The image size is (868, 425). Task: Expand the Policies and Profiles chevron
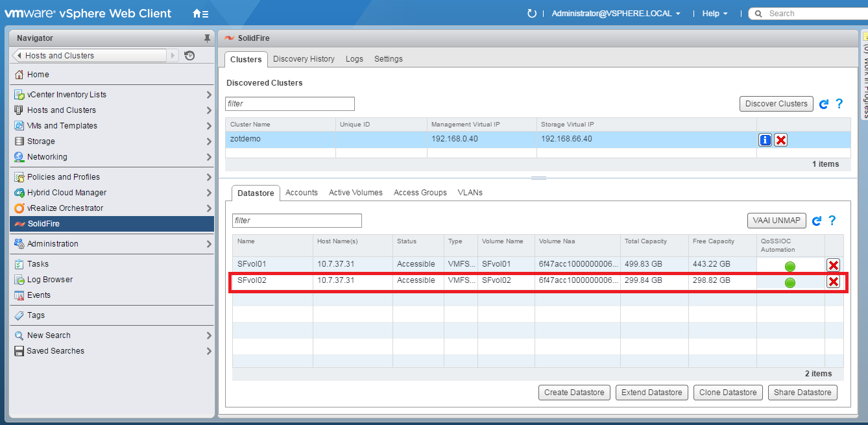point(209,177)
